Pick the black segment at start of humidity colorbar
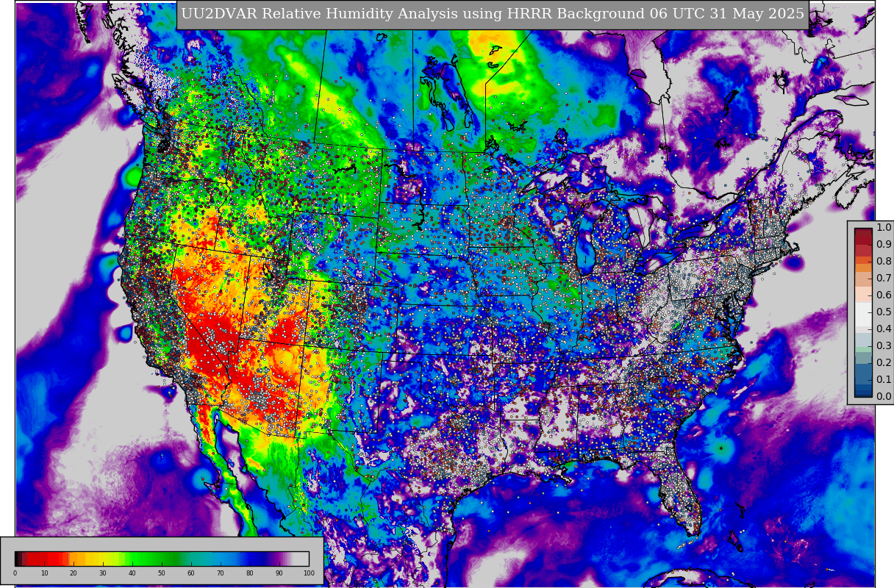Screen dimensions: 894x588 pyautogui.click(x=17, y=559)
